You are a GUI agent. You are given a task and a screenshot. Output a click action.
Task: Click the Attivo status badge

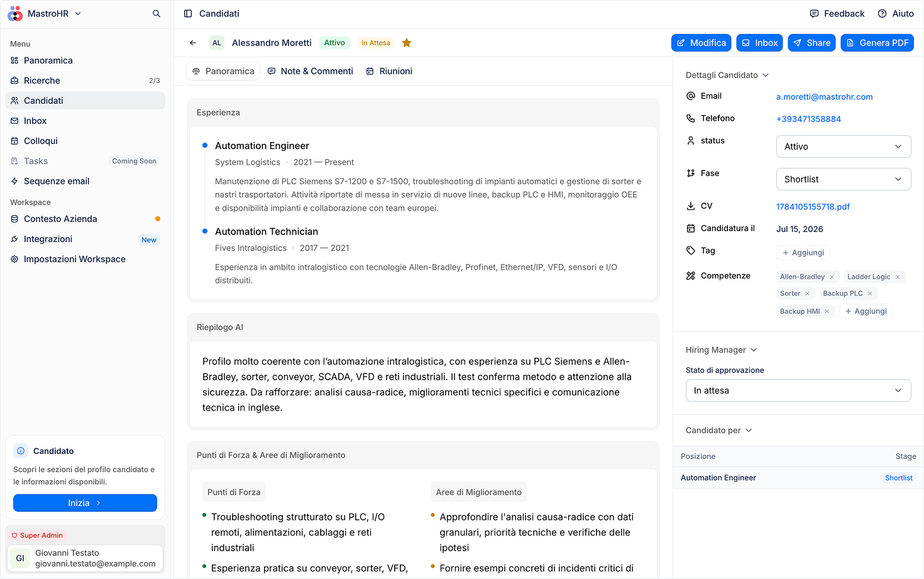[x=334, y=43]
